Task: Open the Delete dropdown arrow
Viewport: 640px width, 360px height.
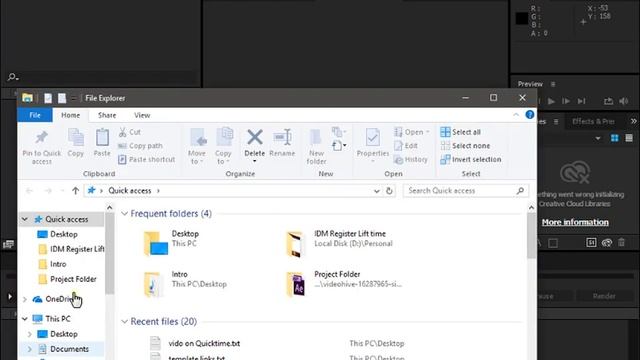Action: [254, 161]
